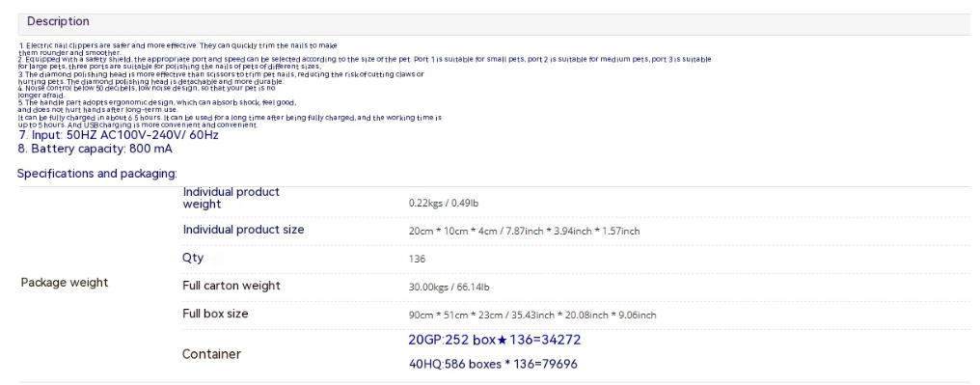The image size is (980, 385).
Task: Select the quantity value '136'
Action: click(x=417, y=259)
